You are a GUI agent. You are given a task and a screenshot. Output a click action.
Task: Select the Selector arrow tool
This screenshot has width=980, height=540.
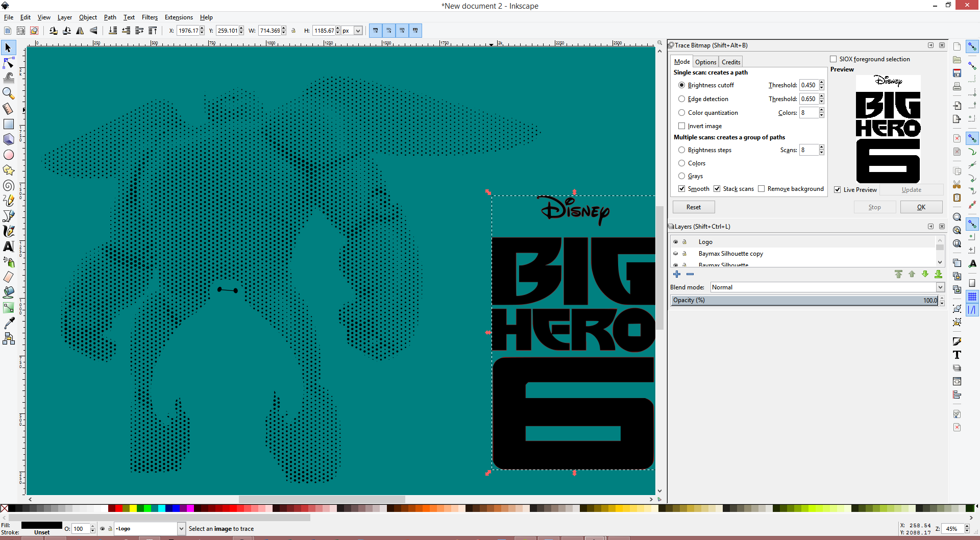point(9,48)
